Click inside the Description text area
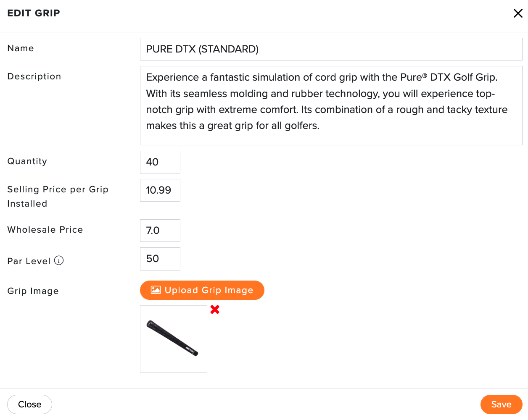Viewport: 528px width, 420px height. coord(331,105)
